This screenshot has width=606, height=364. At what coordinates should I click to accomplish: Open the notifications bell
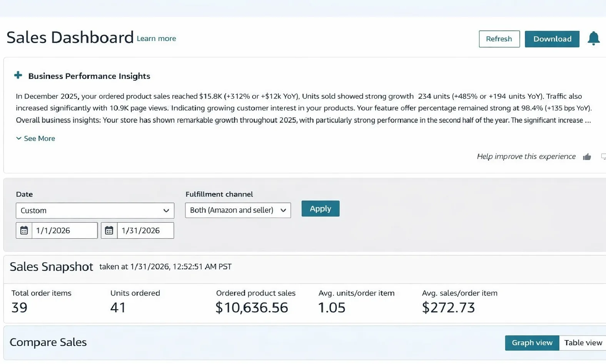[593, 38]
